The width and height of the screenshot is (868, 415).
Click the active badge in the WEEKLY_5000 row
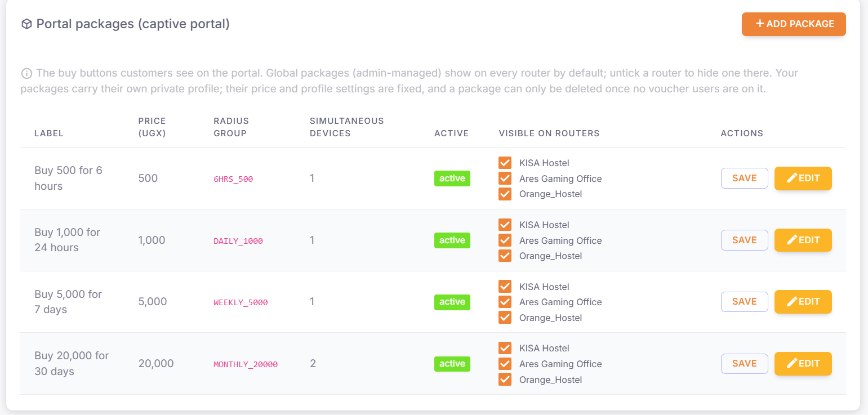pos(452,302)
